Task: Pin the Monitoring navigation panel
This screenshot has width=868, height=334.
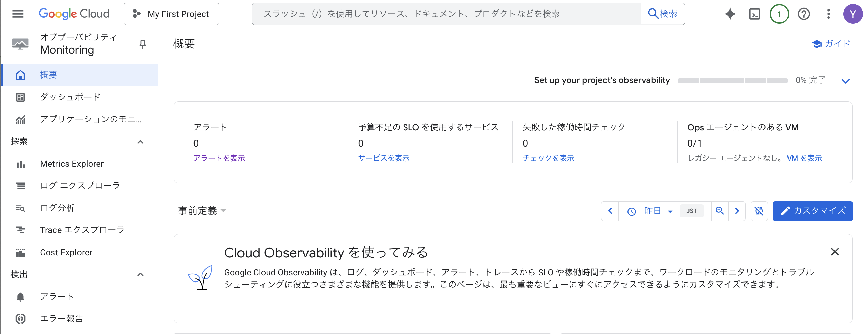Action: tap(142, 44)
